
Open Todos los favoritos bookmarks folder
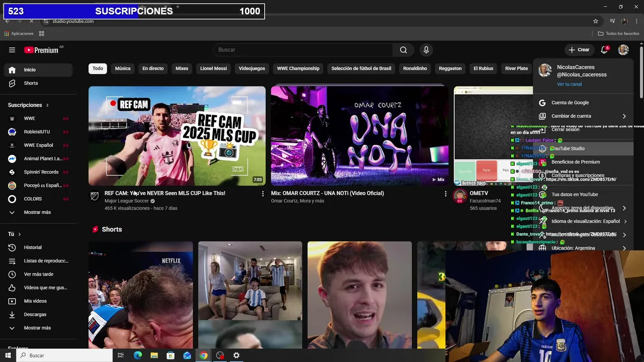[618, 34]
